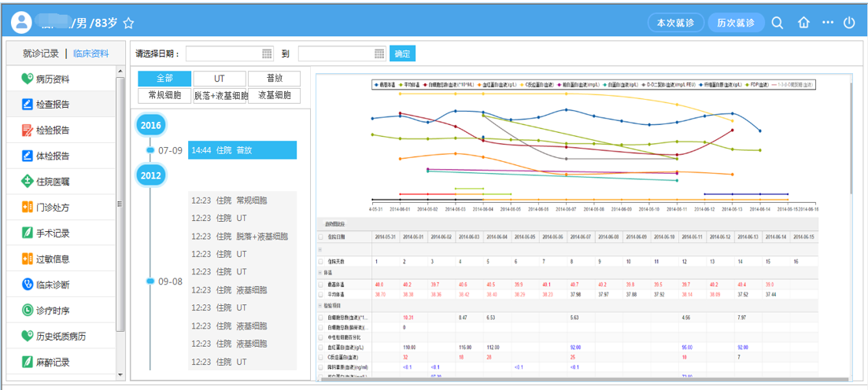This screenshot has height=390, width=868.
Task: Click the power logout icon
Action: [x=849, y=23]
